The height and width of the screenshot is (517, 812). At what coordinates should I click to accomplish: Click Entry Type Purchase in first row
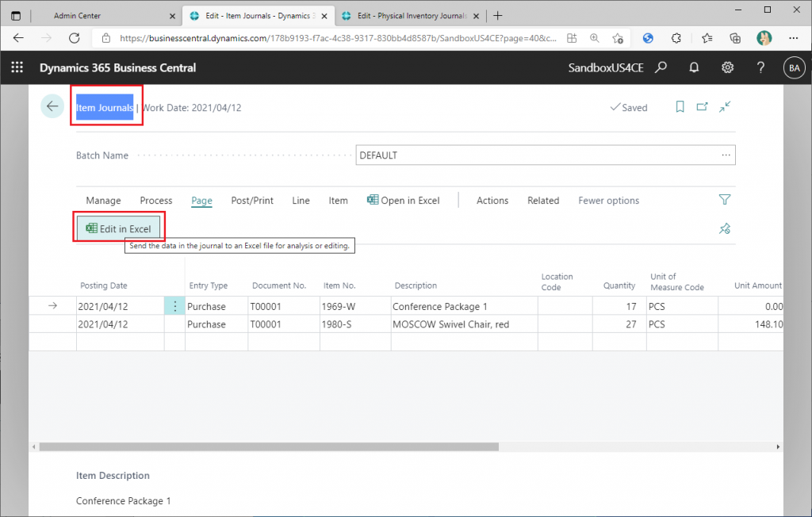[x=216, y=306]
